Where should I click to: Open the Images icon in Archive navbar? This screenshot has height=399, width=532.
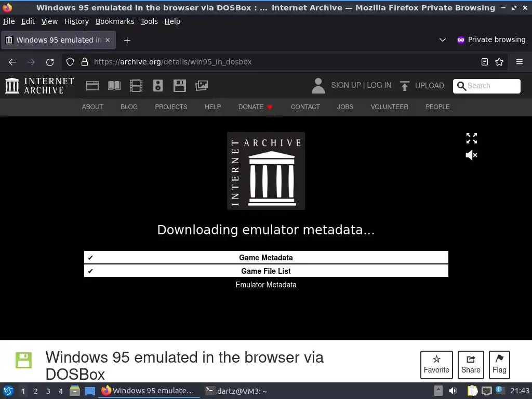(x=202, y=86)
